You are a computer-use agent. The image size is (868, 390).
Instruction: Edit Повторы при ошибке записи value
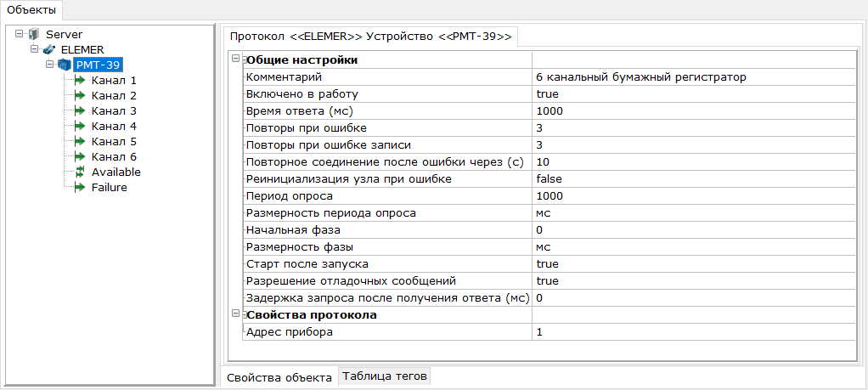(x=696, y=145)
